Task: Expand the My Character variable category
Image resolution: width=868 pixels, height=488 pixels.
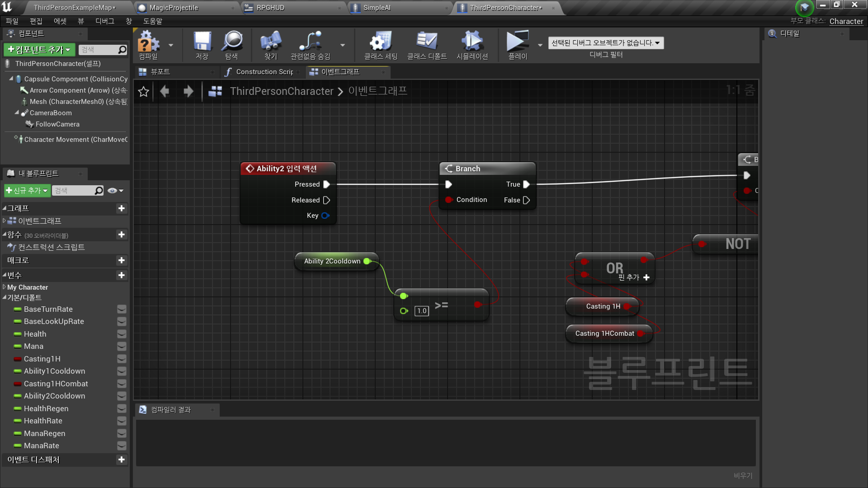Action: click(4, 287)
